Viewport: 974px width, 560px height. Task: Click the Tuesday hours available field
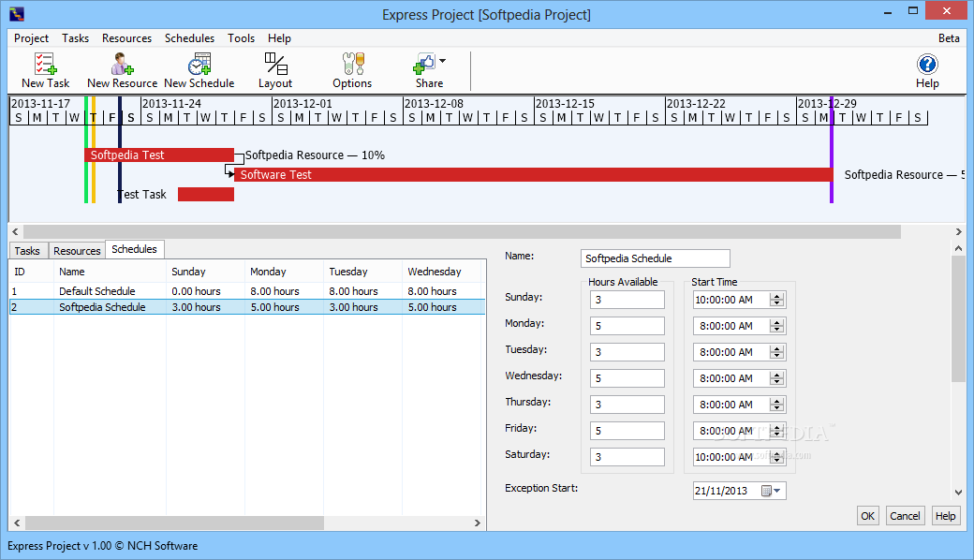627,352
